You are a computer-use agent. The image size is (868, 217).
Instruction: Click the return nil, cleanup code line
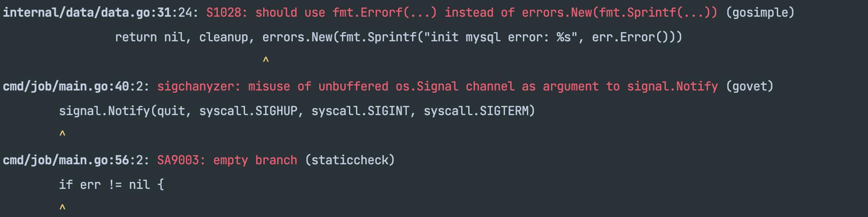point(399,37)
